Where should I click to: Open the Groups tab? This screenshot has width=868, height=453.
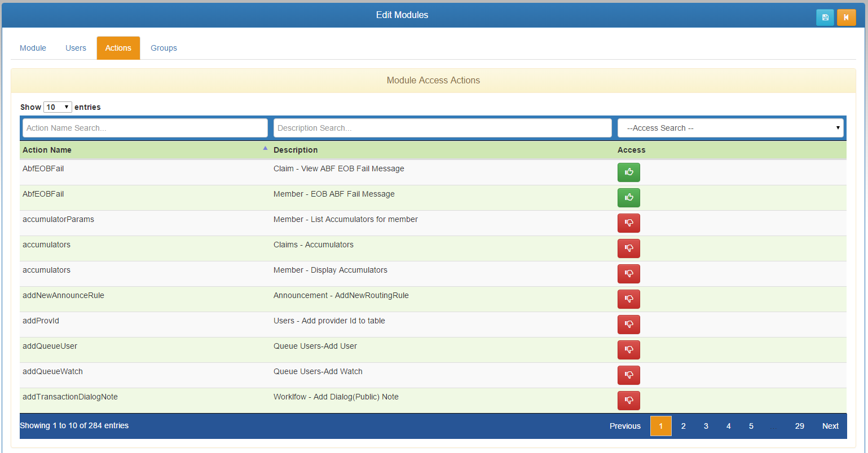point(164,48)
